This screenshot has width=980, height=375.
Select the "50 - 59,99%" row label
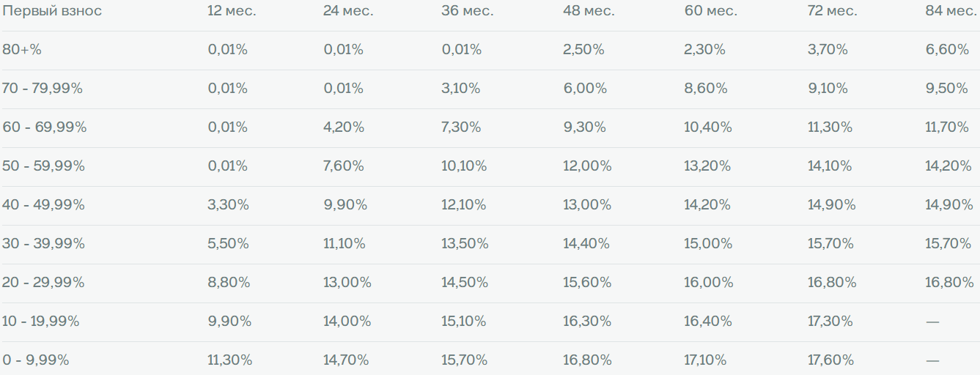click(x=44, y=166)
